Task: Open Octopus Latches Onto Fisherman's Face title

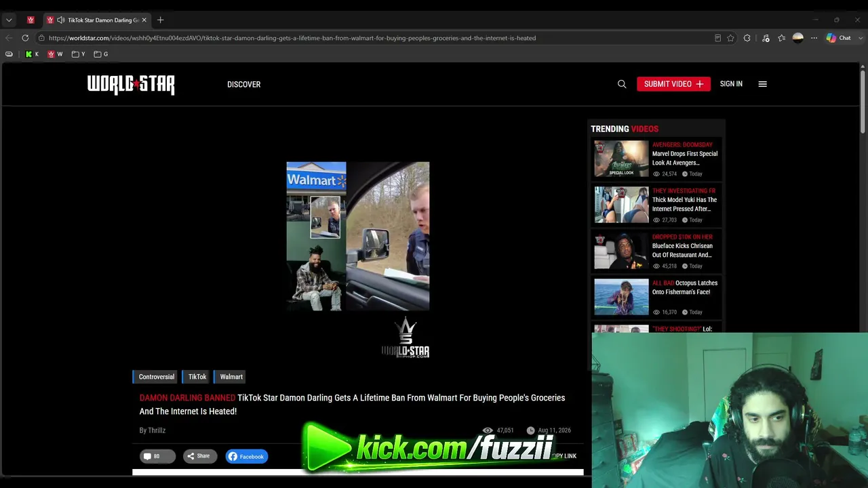Action: [x=685, y=287]
